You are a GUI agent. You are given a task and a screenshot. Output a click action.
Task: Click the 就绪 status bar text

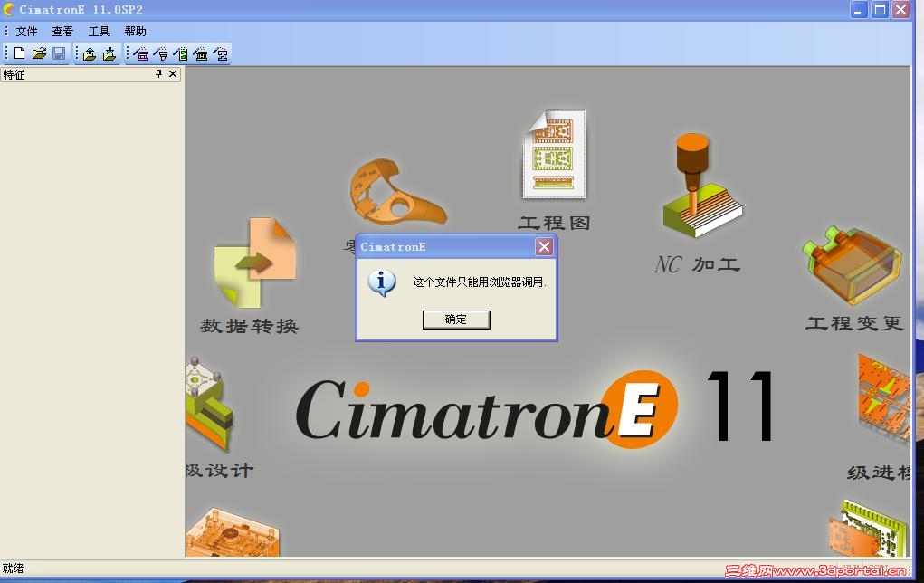[13, 569]
